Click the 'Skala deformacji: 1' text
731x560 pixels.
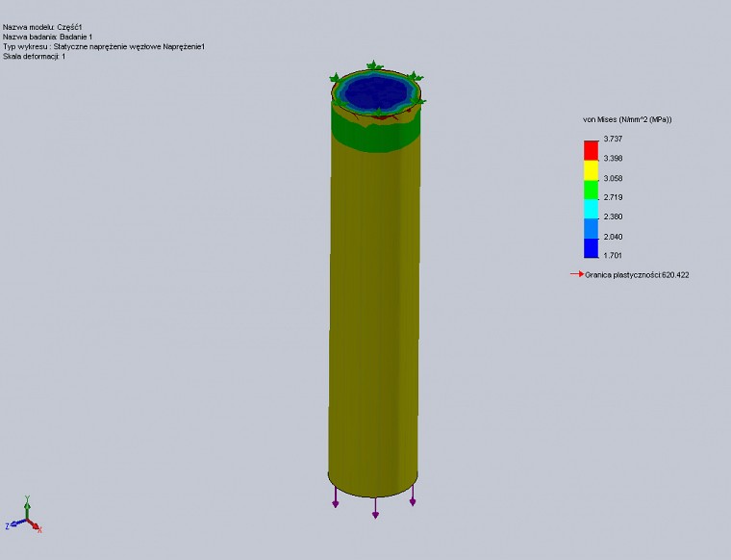[x=34, y=57]
